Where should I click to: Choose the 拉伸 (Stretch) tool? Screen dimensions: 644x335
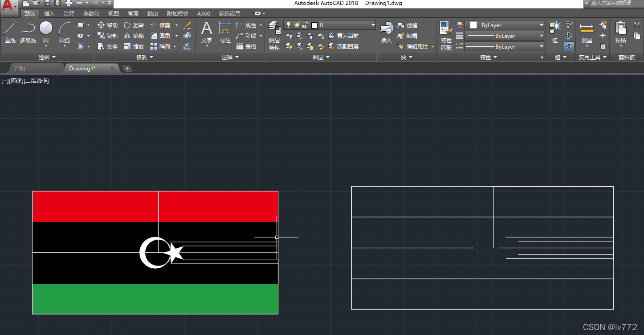click(107, 46)
